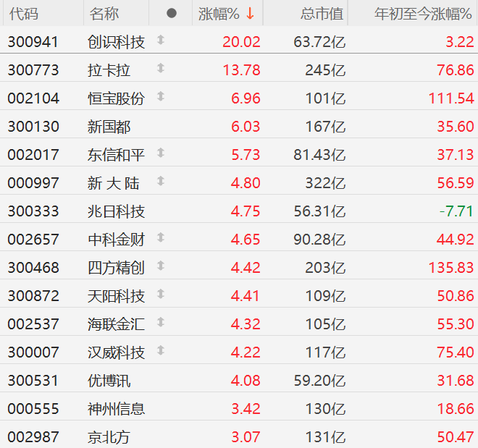The width and height of the screenshot is (478, 448).
Task: Open stock name 恒宝股份
Action: (x=116, y=98)
